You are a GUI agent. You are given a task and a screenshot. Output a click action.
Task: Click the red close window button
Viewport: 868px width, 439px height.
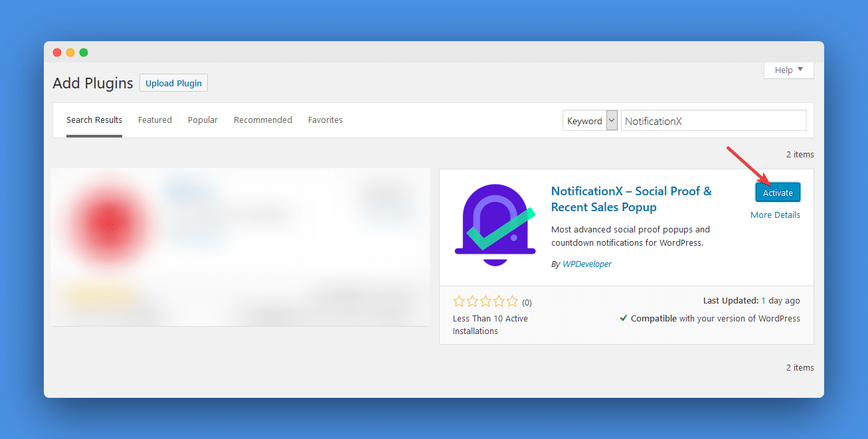(57, 52)
